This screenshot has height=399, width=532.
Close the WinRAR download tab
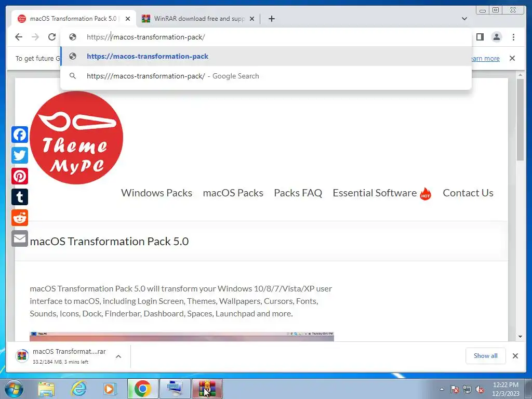click(x=252, y=19)
